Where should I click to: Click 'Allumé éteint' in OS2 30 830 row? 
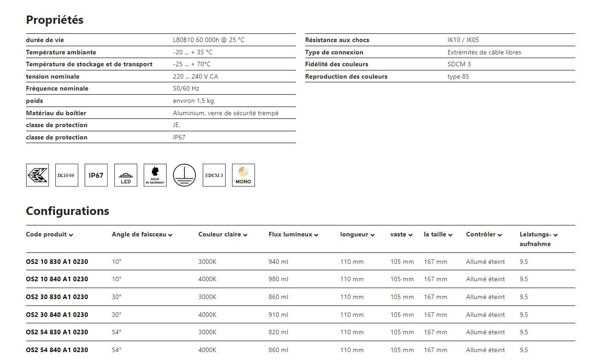pyautogui.click(x=486, y=297)
